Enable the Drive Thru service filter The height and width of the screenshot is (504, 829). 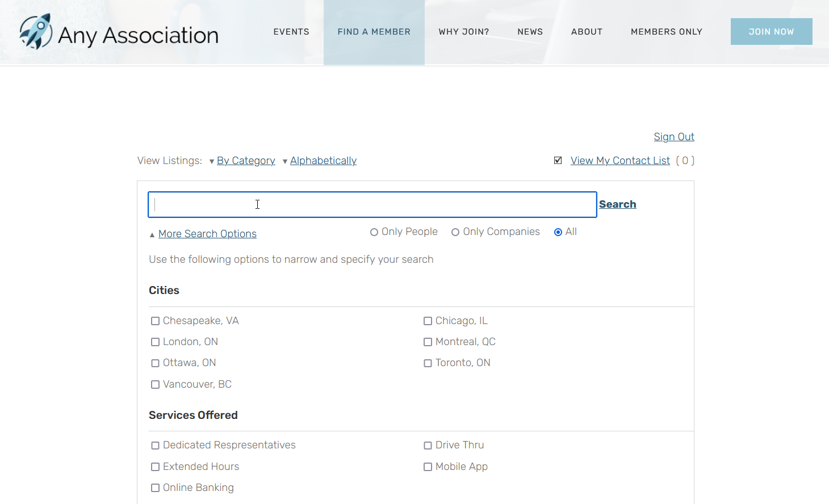pos(428,446)
